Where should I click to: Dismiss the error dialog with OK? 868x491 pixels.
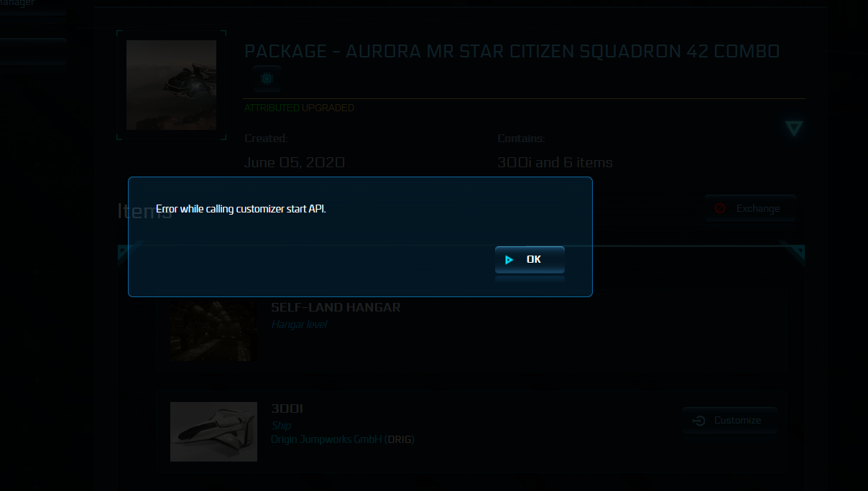click(x=530, y=260)
